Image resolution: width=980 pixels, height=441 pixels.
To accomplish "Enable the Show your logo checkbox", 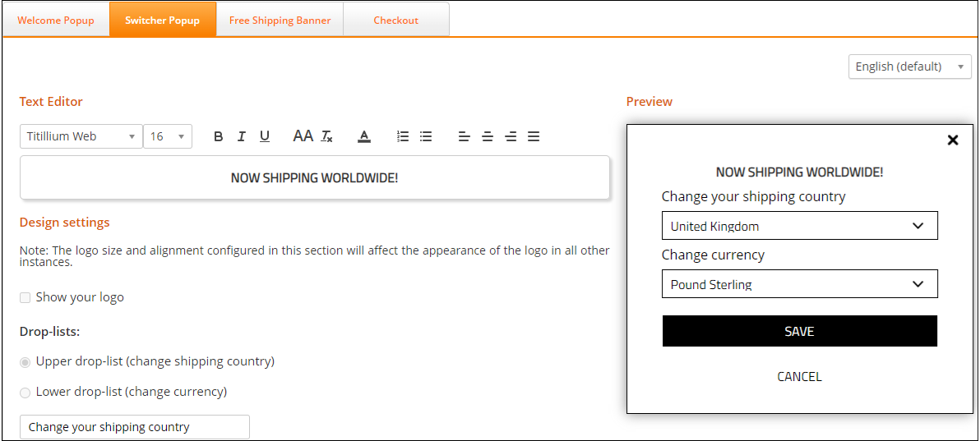I will (x=25, y=297).
